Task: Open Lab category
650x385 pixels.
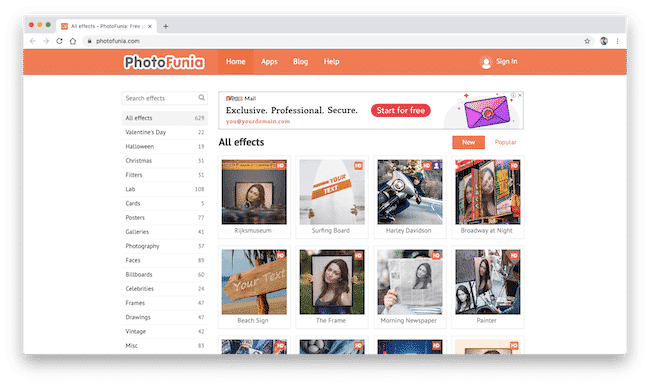Action: click(165, 189)
